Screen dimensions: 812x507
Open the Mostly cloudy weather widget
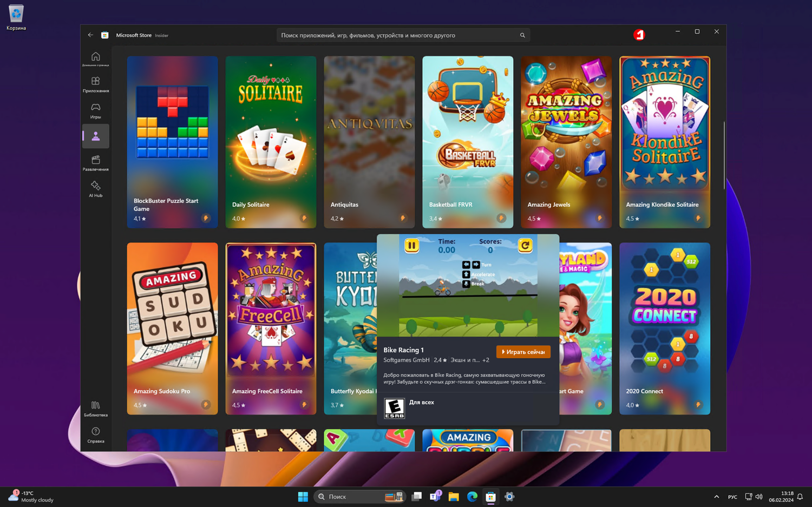tap(31, 497)
